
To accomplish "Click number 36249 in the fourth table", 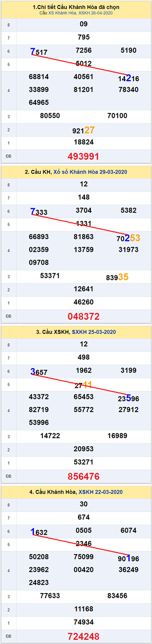I will [x=129, y=570].
